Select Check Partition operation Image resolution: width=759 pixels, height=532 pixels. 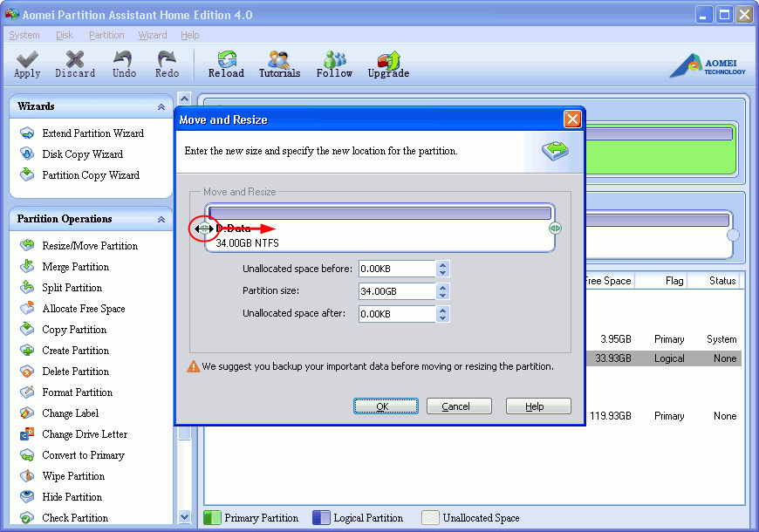[64, 517]
